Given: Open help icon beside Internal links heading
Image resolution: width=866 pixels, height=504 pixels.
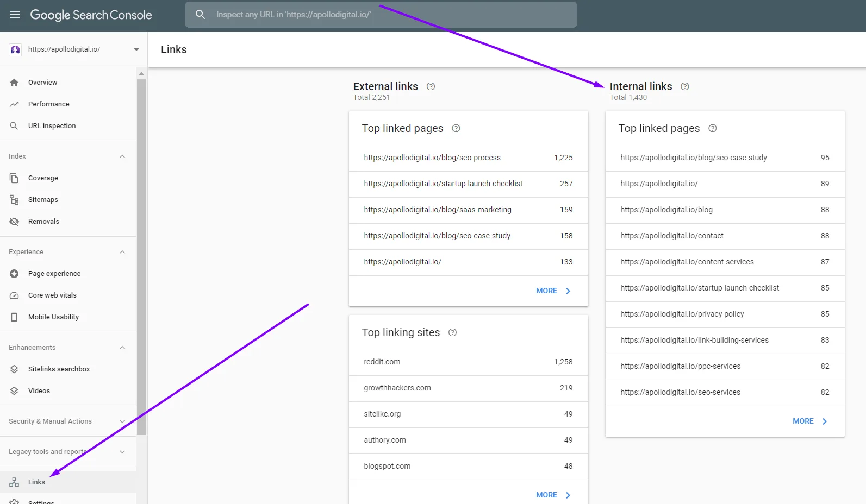Looking at the screenshot, I should pos(685,86).
